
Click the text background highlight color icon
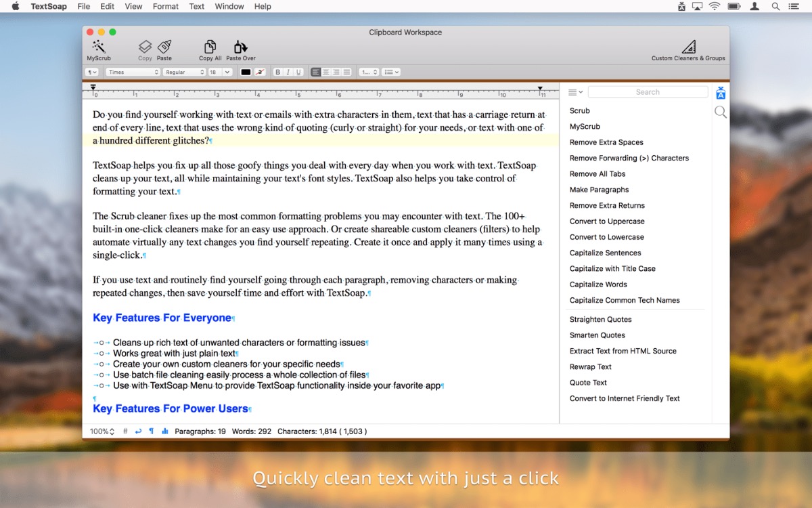coord(260,72)
